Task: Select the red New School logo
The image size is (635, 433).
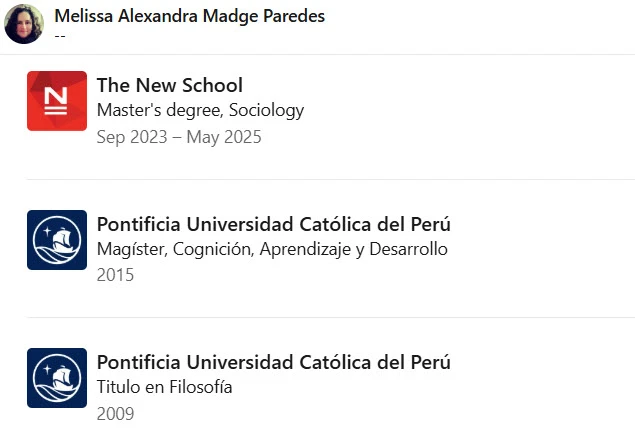Action: tap(57, 101)
